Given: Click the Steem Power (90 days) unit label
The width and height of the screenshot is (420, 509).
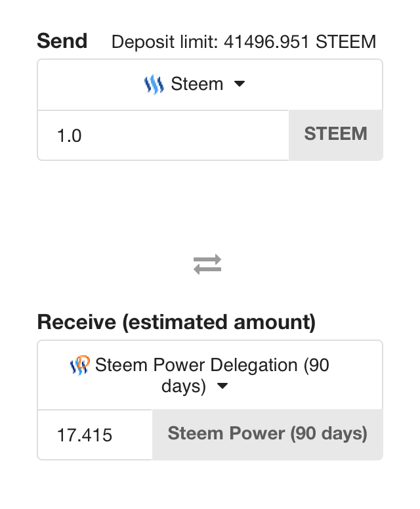Looking at the screenshot, I should 267,434.
